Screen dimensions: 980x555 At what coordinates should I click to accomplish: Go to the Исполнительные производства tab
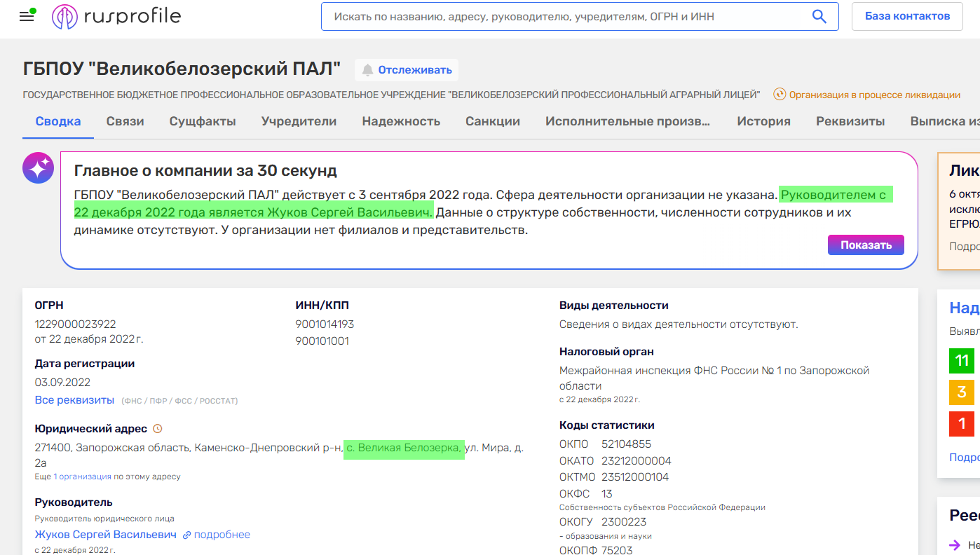(x=628, y=121)
